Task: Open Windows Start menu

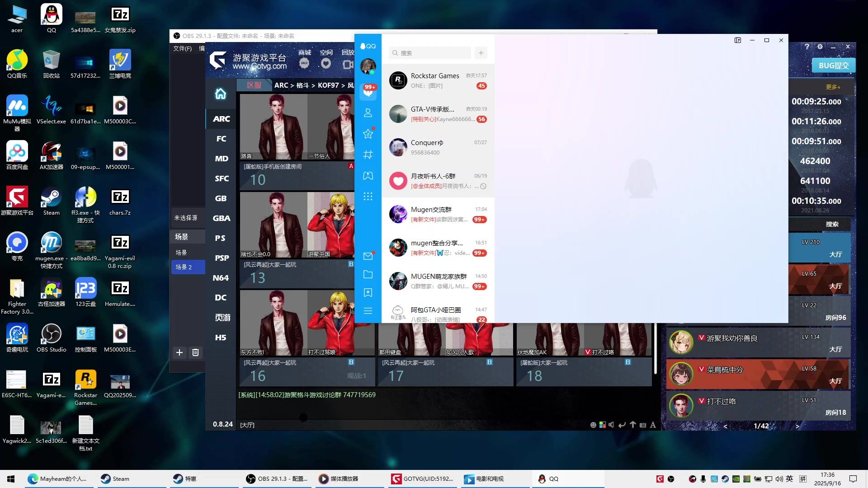Action: [x=11, y=479]
